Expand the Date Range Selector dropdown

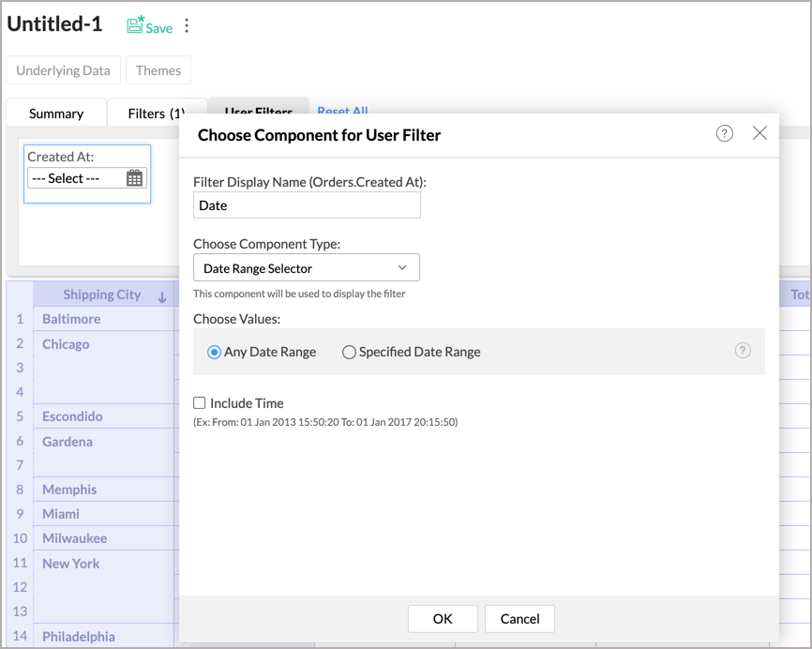point(307,268)
